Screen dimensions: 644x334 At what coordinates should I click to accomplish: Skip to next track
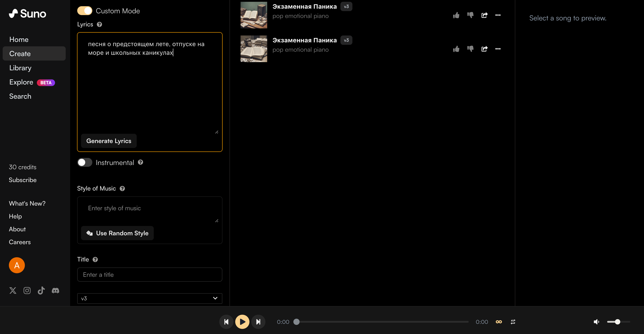(x=258, y=322)
